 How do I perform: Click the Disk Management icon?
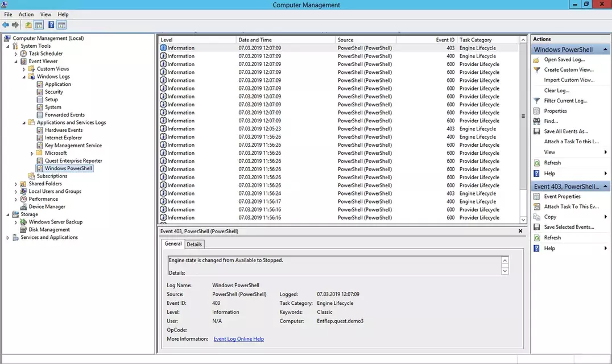[x=23, y=230]
